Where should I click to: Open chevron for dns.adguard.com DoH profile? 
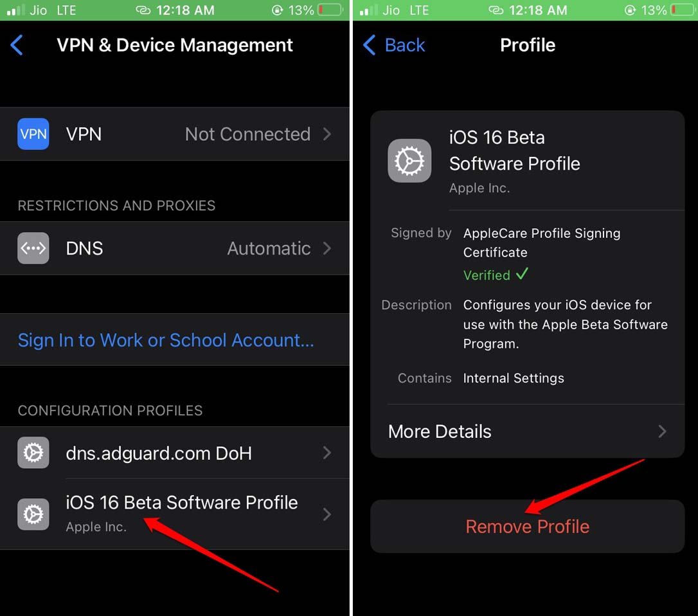point(327,453)
